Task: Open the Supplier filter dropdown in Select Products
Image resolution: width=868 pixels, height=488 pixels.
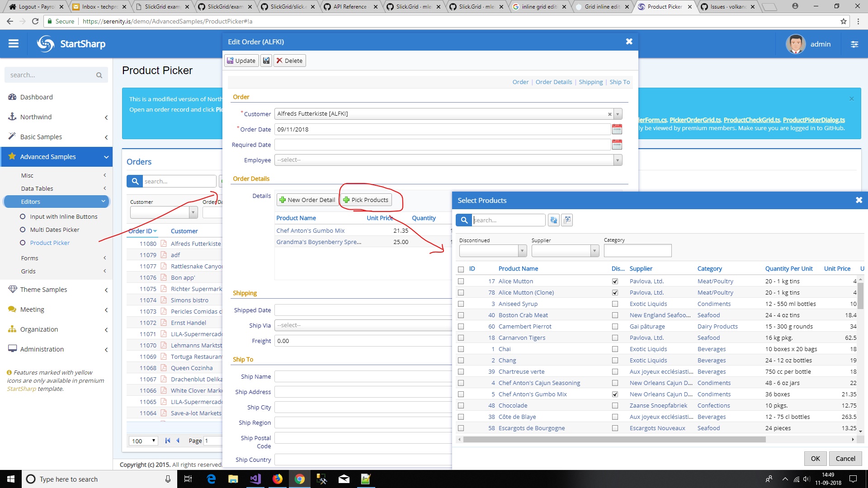Action: coord(594,251)
